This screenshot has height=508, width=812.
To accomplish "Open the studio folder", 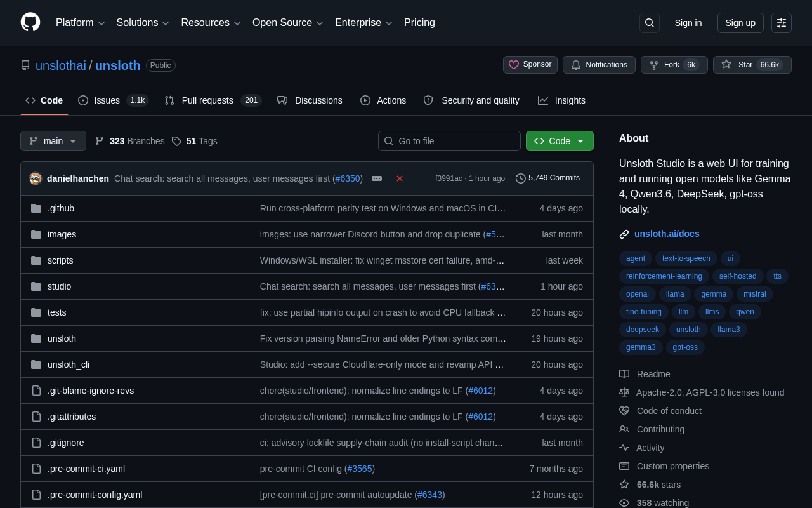I will tap(59, 286).
